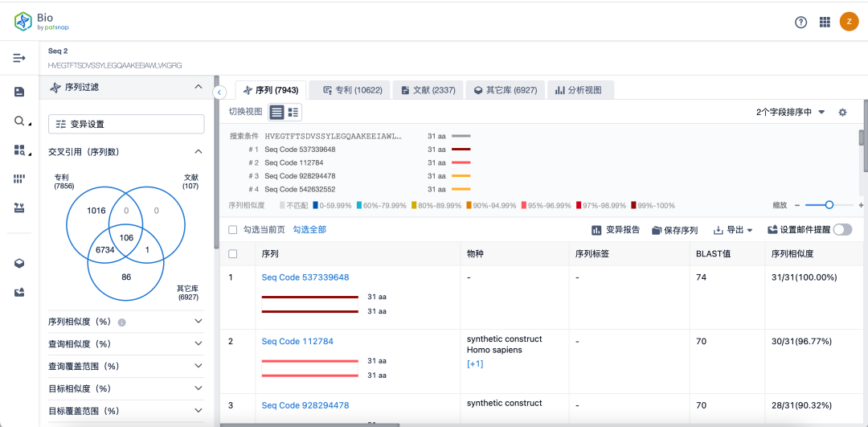
Task: Click the user avatar Z icon
Action: 849,22
